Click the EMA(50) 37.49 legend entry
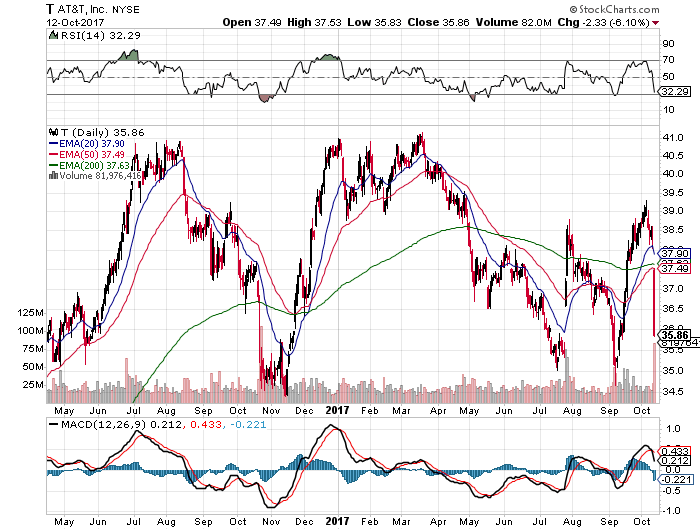The image size is (700, 530). pyautogui.click(x=87, y=154)
